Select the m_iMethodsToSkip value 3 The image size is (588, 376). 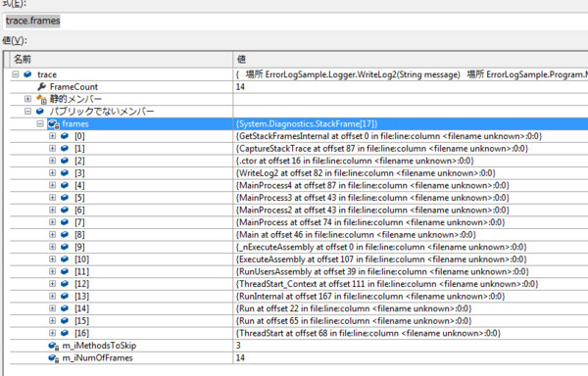(x=238, y=346)
